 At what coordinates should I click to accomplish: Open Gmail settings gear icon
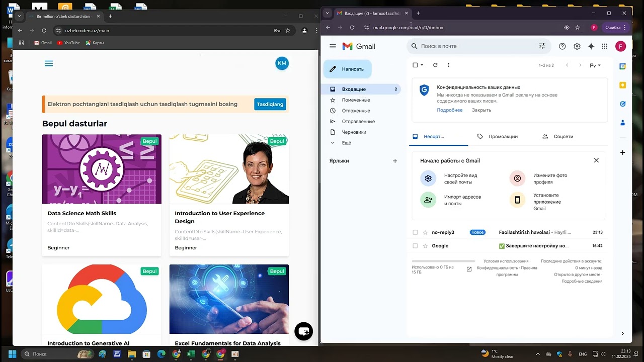pos(577,46)
